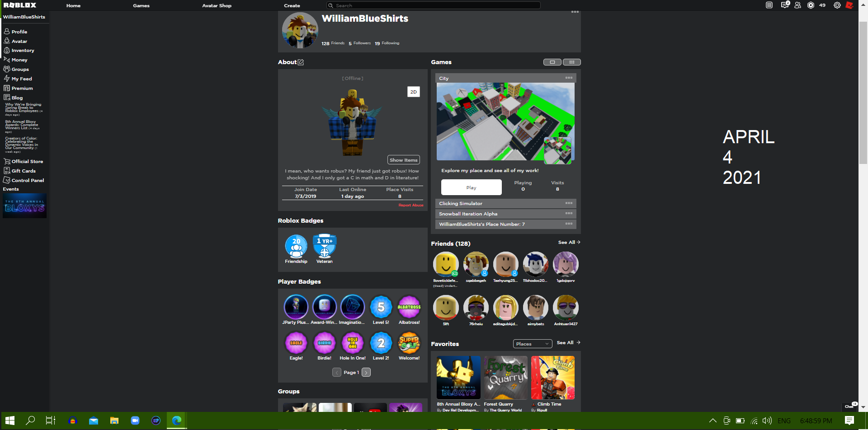The width and height of the screenshot is (868, 430).
Task: Open Official Store in the sidebar
Action: point(24,161)
